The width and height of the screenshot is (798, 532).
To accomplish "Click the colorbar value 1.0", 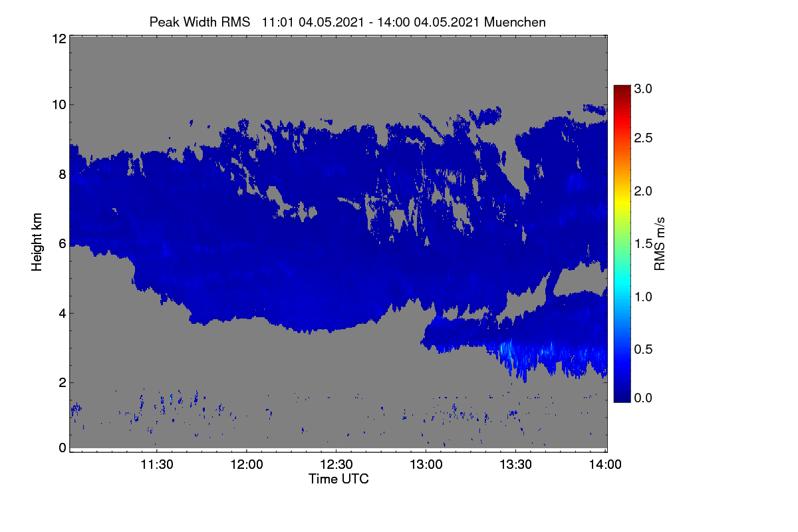I will click(643, 296).
